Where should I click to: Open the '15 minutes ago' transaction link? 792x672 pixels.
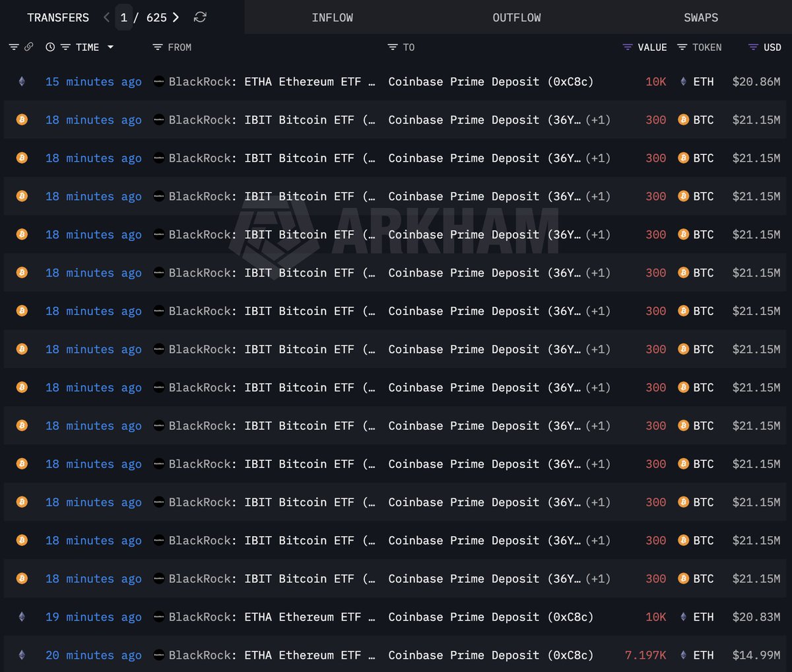click(x=93, y=82)
